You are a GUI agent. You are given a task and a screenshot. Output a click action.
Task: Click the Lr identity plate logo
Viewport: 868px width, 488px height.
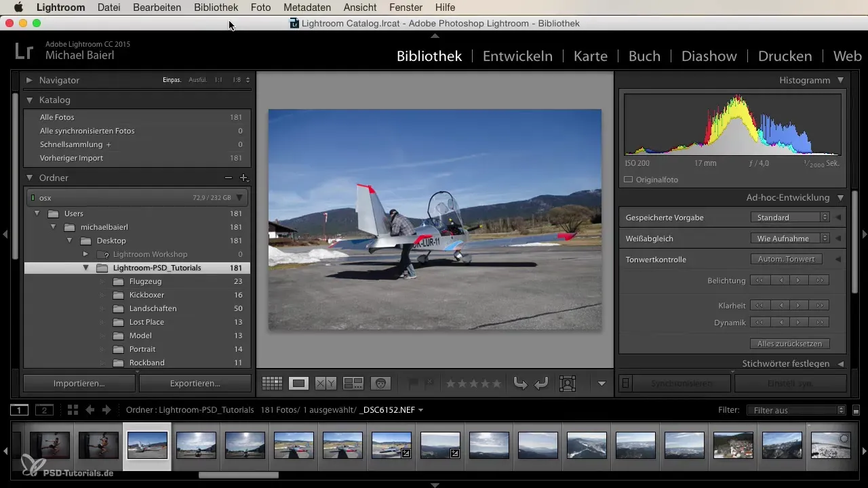point(24,49)
